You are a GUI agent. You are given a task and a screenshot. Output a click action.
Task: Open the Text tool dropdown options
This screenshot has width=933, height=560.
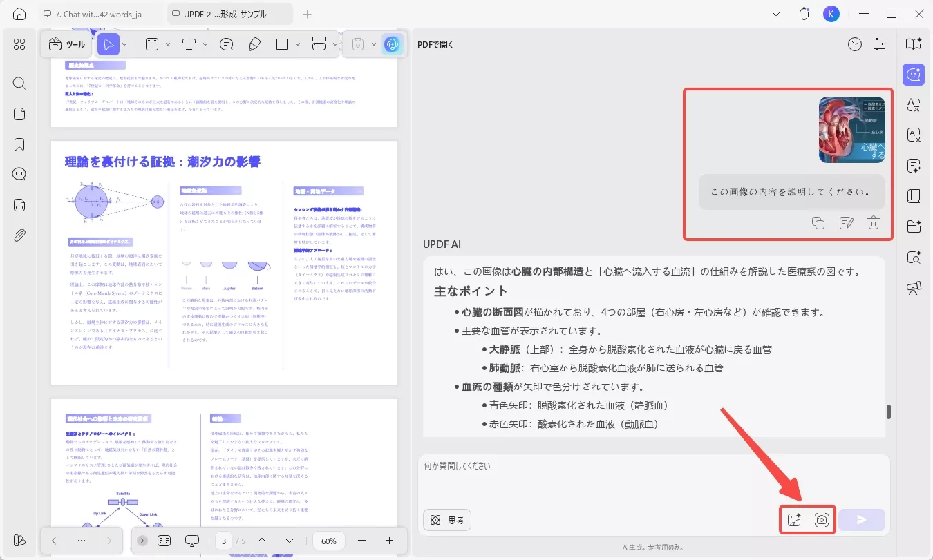pyautogui.click(x=205, y=44)
